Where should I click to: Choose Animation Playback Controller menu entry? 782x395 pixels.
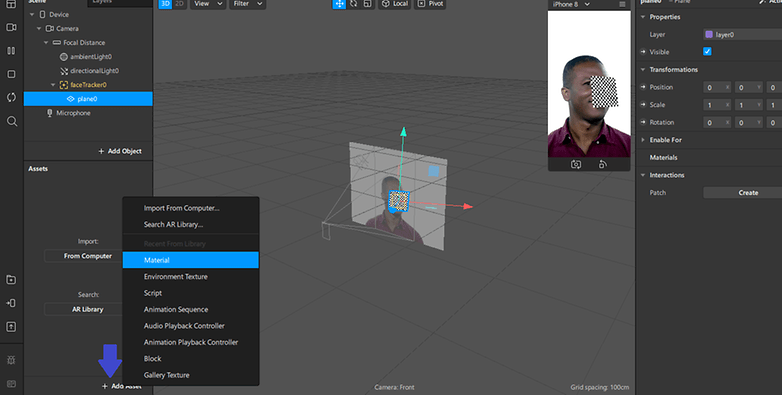pos(191,342)
